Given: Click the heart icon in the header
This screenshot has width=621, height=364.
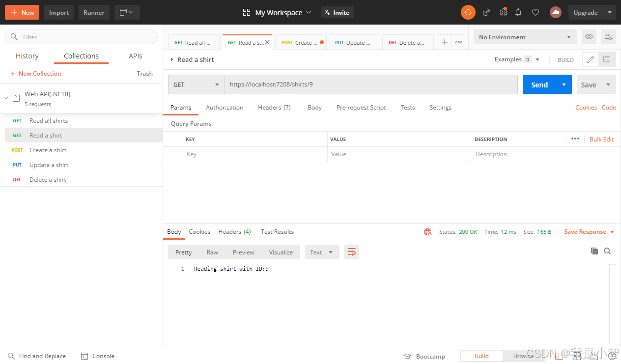Looking at the screenshot, I should click(536, 12).
